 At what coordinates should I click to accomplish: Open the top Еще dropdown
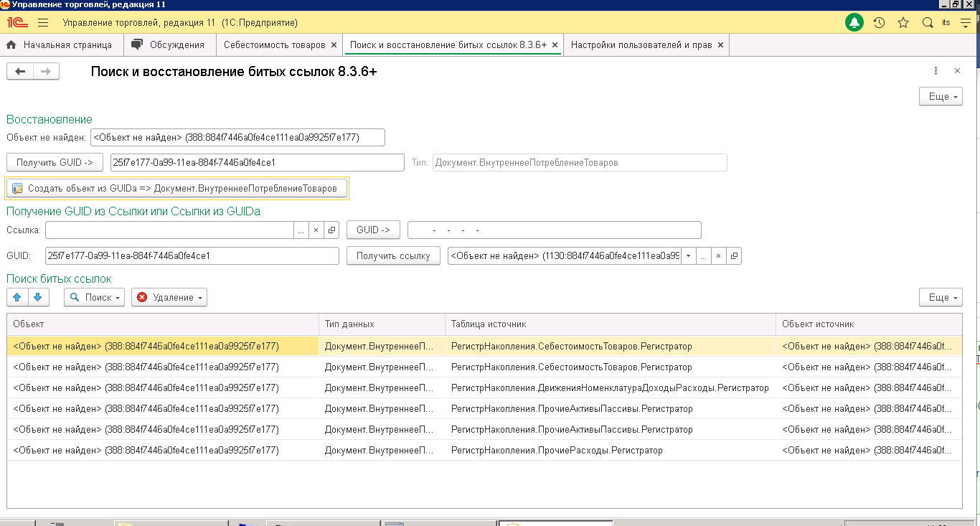pyautogui.click(x=941, y=96)
